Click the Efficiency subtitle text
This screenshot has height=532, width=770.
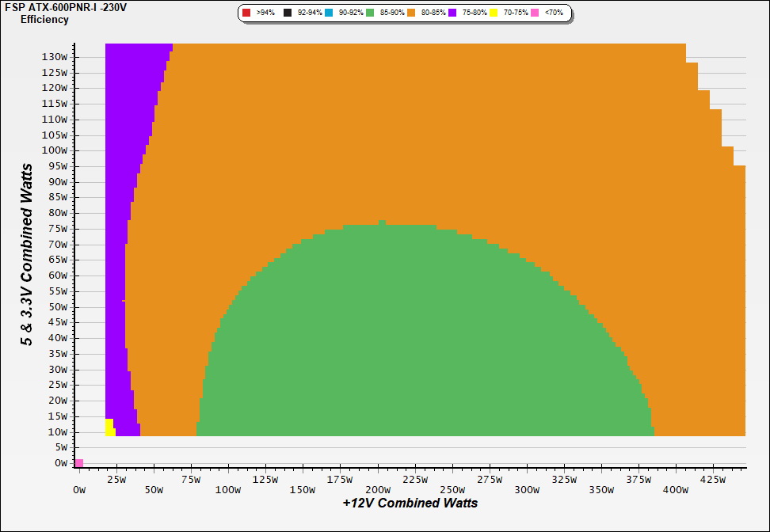(x=44, y=20)
